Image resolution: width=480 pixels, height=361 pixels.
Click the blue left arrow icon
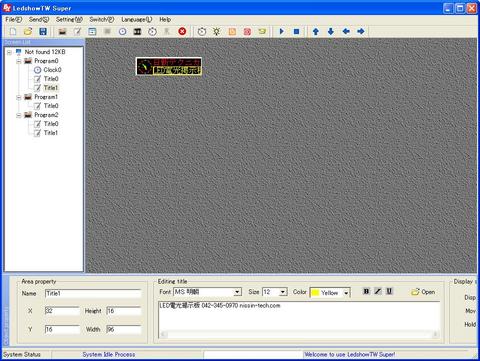(x=346, y=32)
